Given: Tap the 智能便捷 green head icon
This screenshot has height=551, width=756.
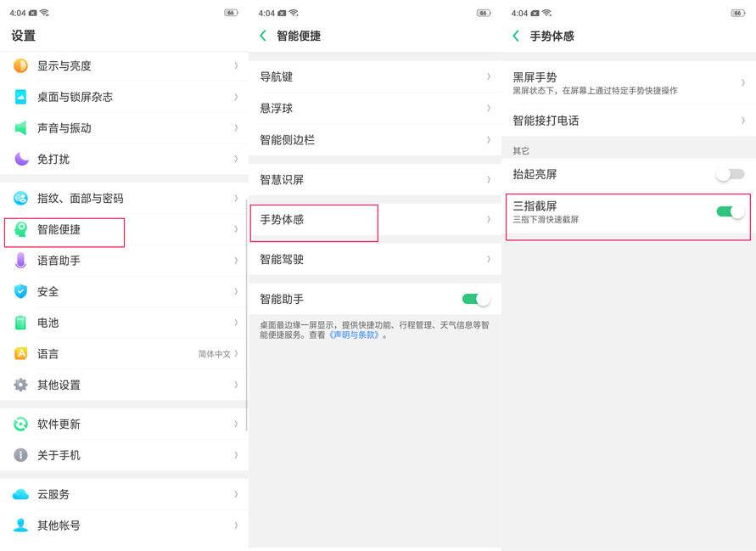Looking at the screenshot, I should pos(20,230).
